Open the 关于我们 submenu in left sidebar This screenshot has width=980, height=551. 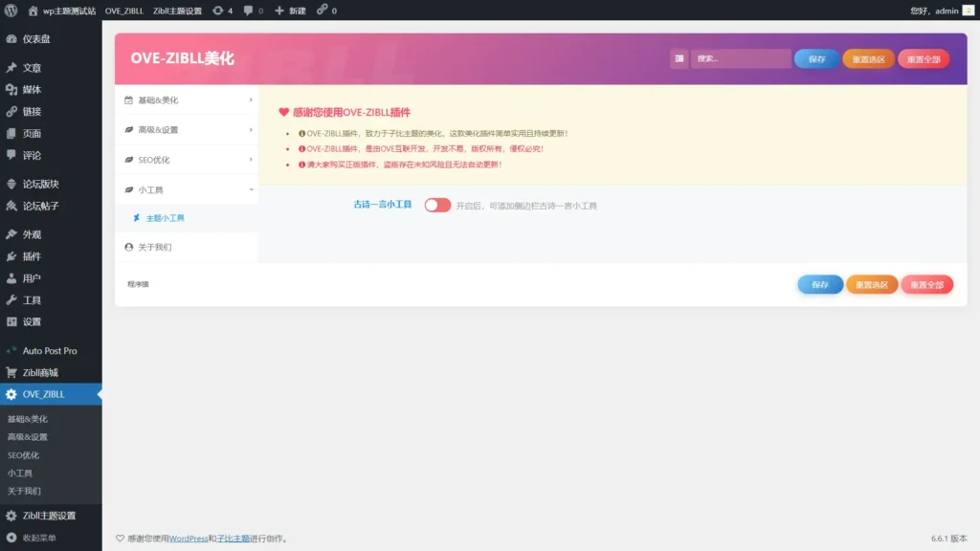pyautogui.click(x=24, y=491)
